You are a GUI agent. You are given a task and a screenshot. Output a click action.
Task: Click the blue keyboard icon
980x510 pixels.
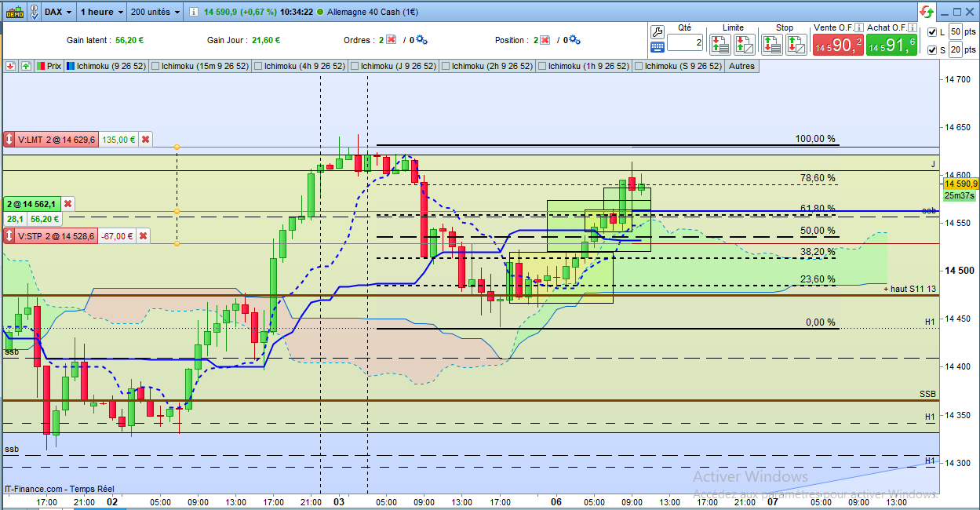658,47
